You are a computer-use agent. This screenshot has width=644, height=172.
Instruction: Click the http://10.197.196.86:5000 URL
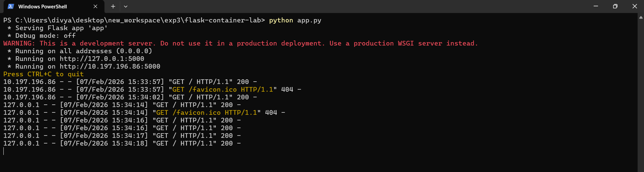(110, 67)
